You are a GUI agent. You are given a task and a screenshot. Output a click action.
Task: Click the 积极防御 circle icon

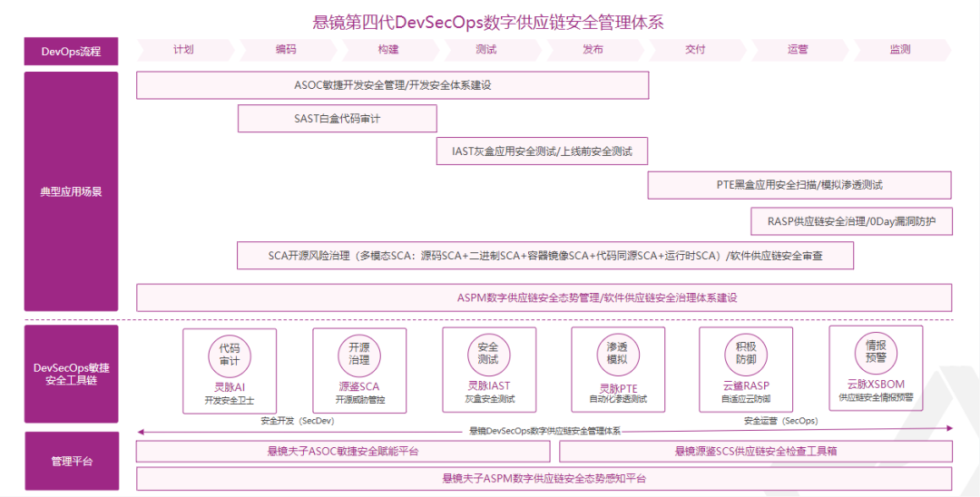(x=746, y=353)
